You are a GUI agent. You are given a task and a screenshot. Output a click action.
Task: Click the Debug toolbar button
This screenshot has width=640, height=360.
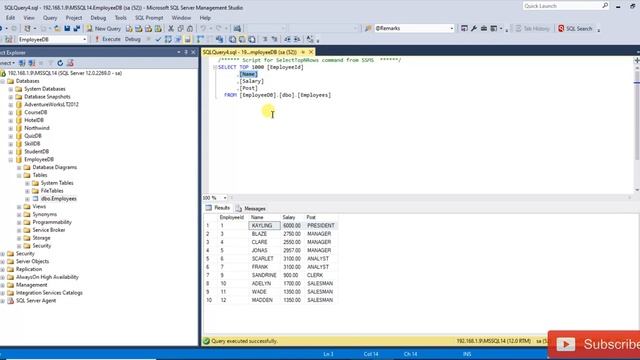pos(133,39)
